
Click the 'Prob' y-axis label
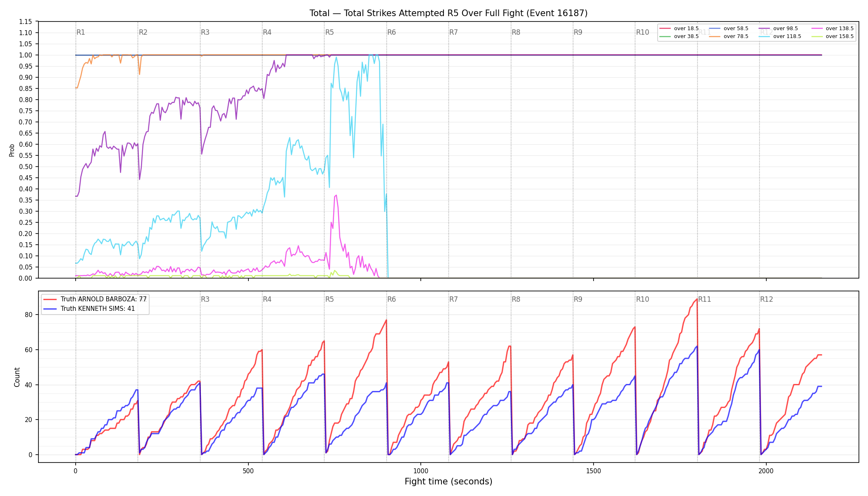point(12,150)
